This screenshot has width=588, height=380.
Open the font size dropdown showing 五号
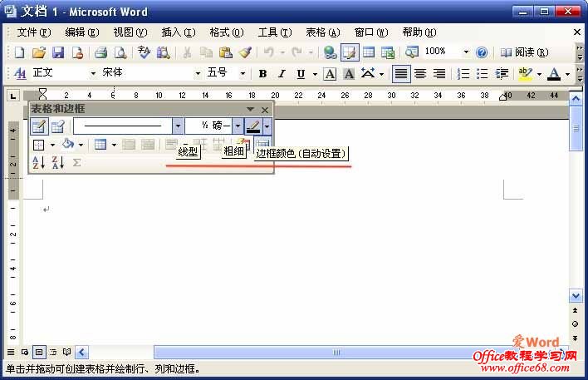tap(243, 74)
